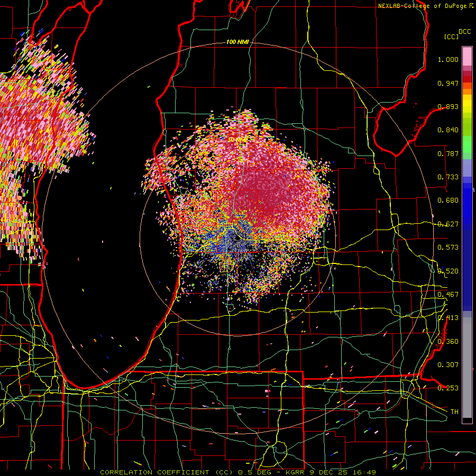Click the 0.360 scale value
The image size is (476, 476).
click(448, 342)
